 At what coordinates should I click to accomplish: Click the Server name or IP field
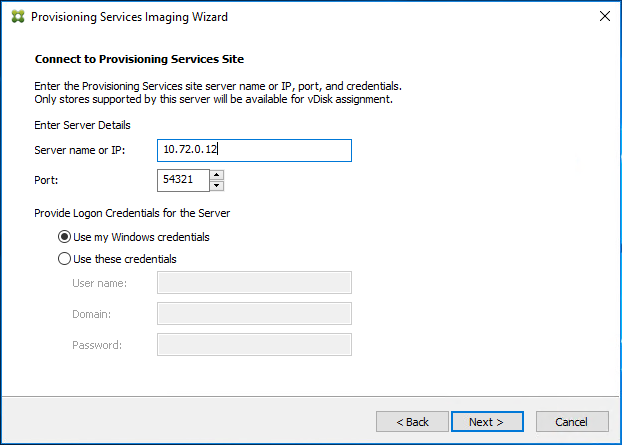point(254,150)
